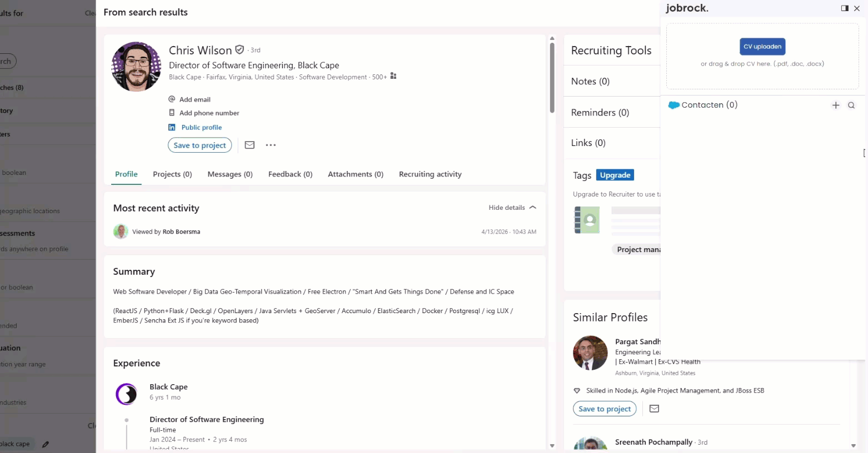This screenshot has height=453, width=868.
Task: Click the profile scrollbar up arrow
Action: click(x=552, y=39)
